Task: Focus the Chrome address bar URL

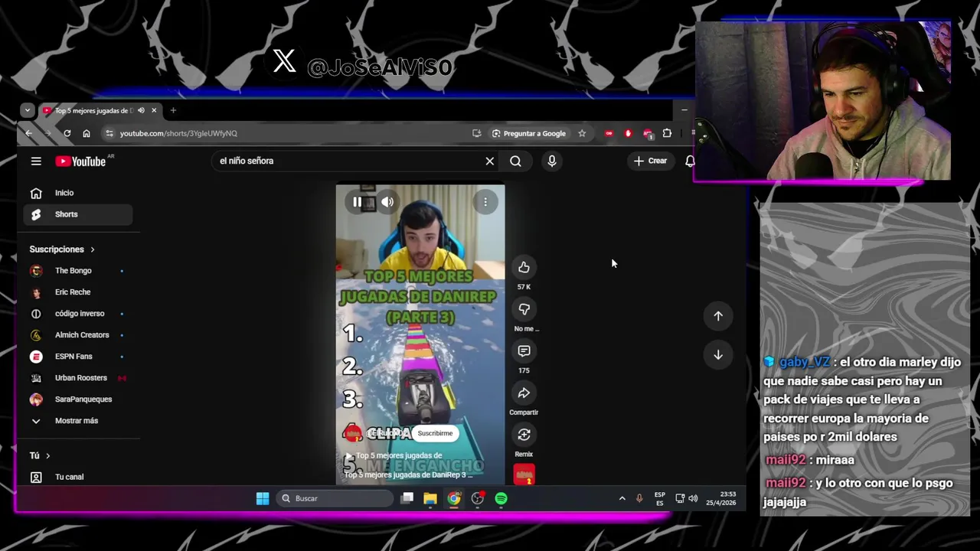Action: [x=178, y=133]
